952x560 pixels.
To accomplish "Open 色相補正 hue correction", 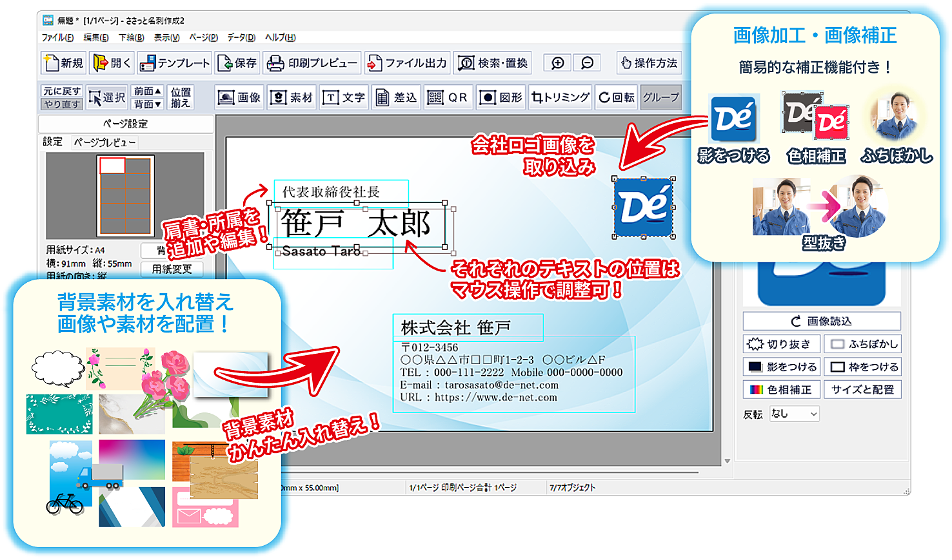I will tap(782, 389).
